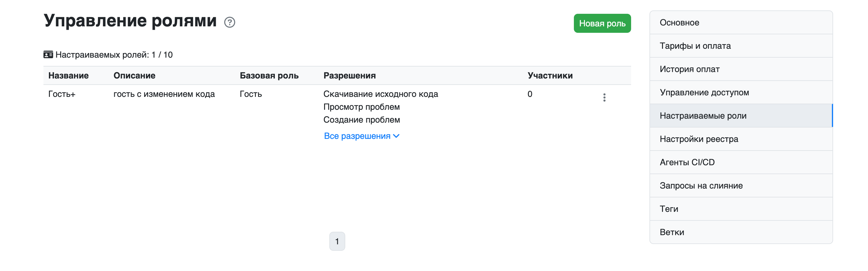Screen dimensions: 868x271
Task: Open the help question-mark icon beside the title
Action: (x=230, y=22)
